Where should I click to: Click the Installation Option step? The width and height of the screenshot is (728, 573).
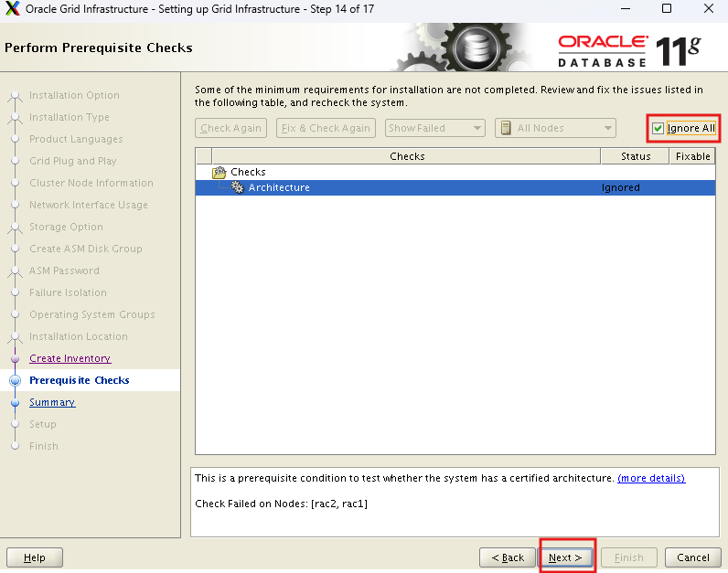[74, 95]
